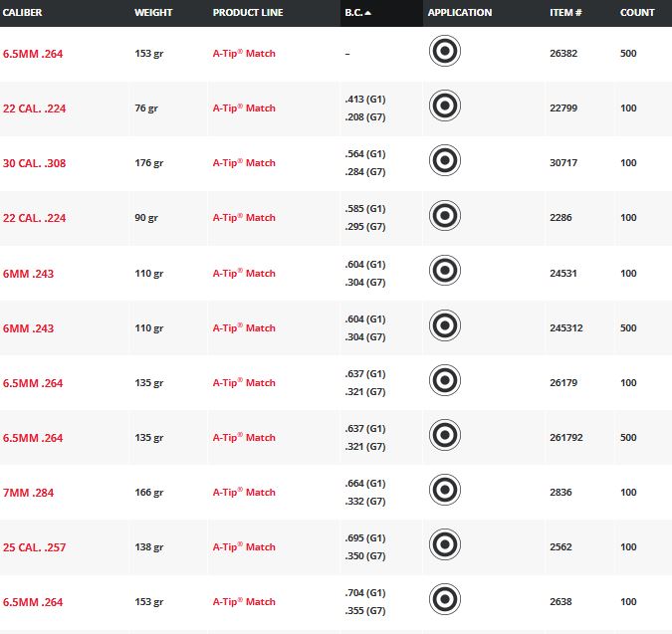Open the 30 CAL. .308 caliber link
The width and height of the screenshot is (672, 634).
pos(34,163)
